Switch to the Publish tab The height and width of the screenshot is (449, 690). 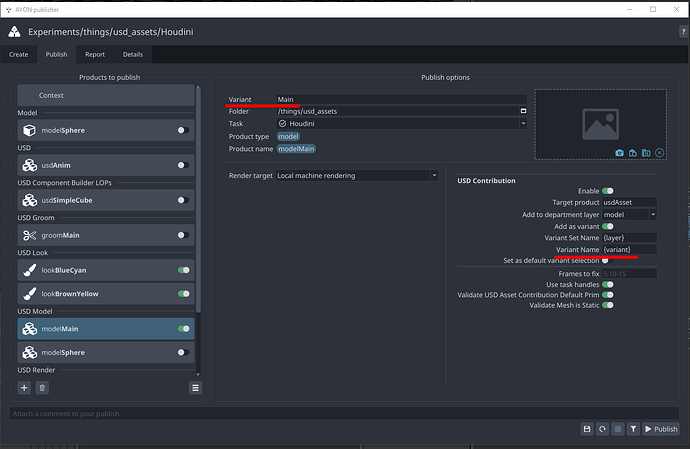tap(56, 55)
